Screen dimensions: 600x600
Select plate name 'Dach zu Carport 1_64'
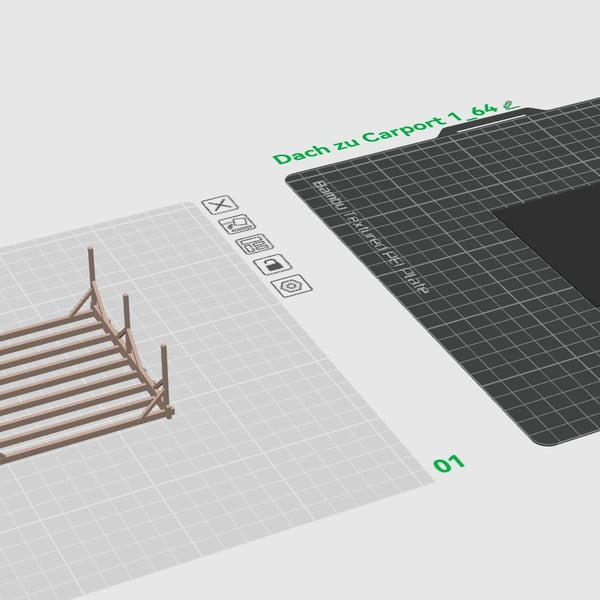click(x=385, y=134)
